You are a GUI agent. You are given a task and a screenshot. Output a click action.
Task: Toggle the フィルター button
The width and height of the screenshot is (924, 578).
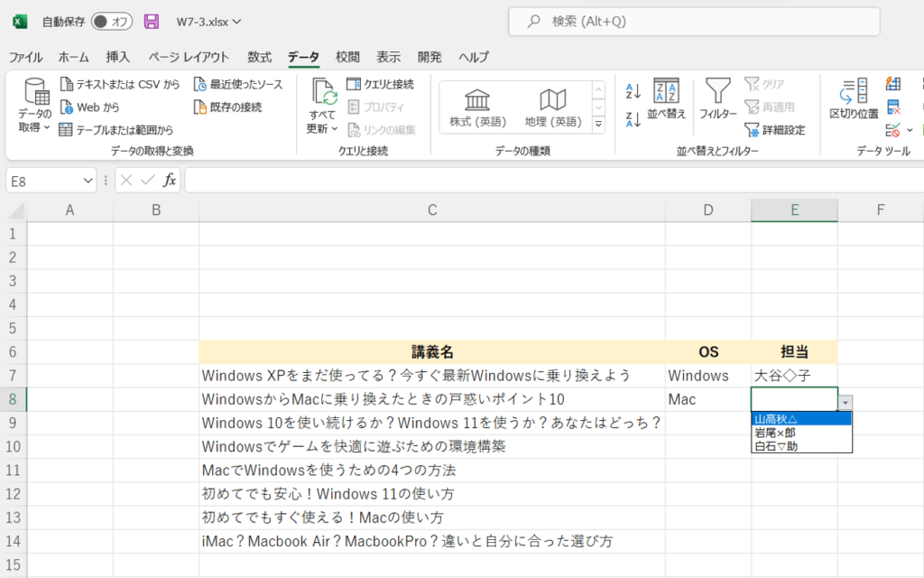click(x=717, y=99)
